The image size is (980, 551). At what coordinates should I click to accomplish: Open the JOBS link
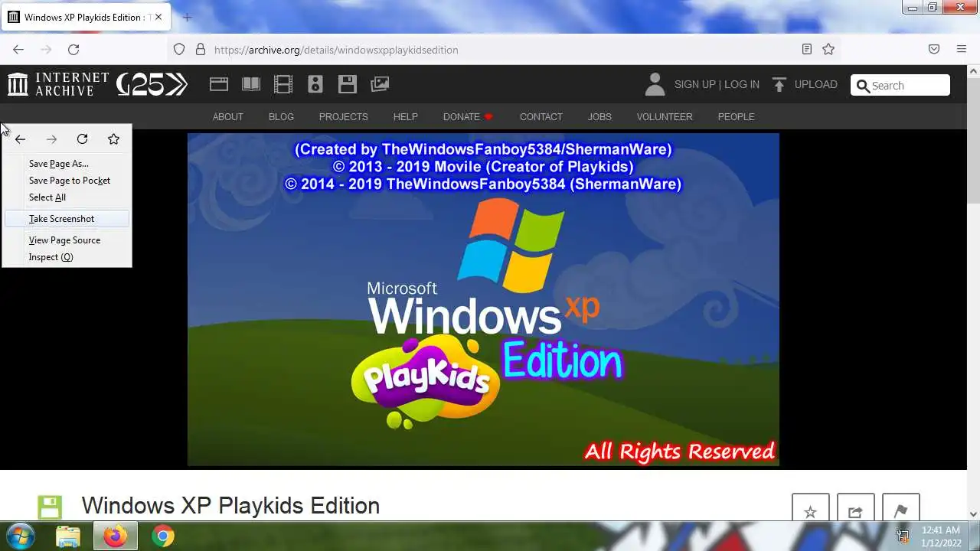[599, 117]
